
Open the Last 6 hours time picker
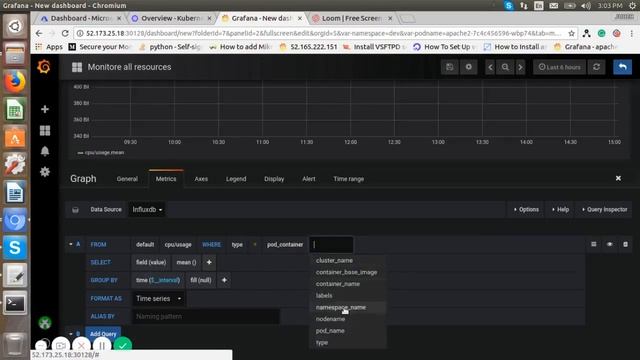560,67
